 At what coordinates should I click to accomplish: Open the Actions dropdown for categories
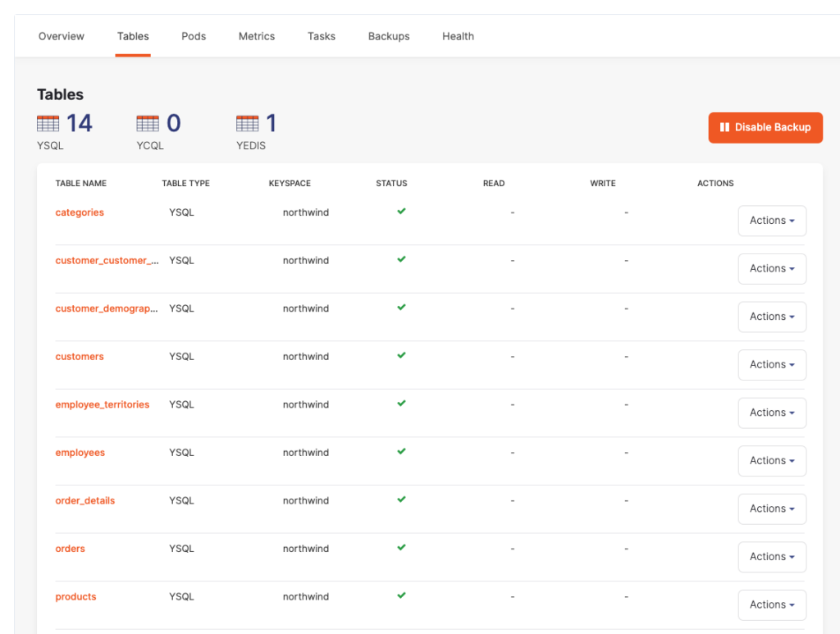[771, 220]
